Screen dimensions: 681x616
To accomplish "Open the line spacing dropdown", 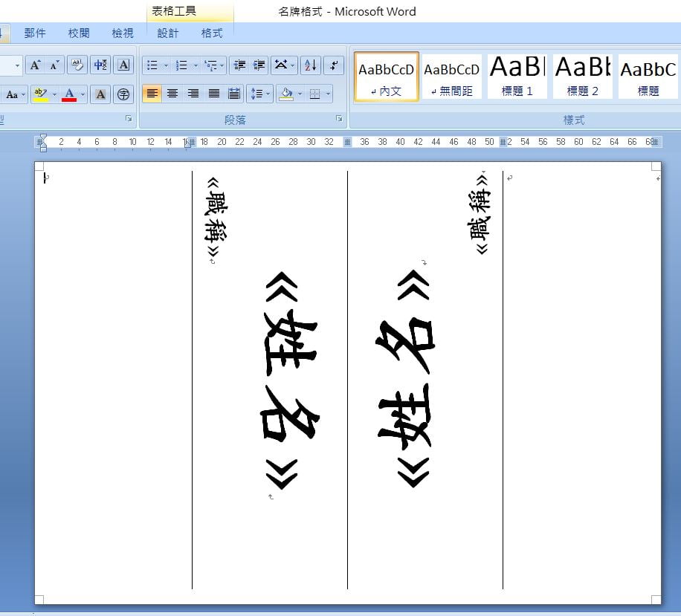I will pyautogui.click(x=259, y=94).
